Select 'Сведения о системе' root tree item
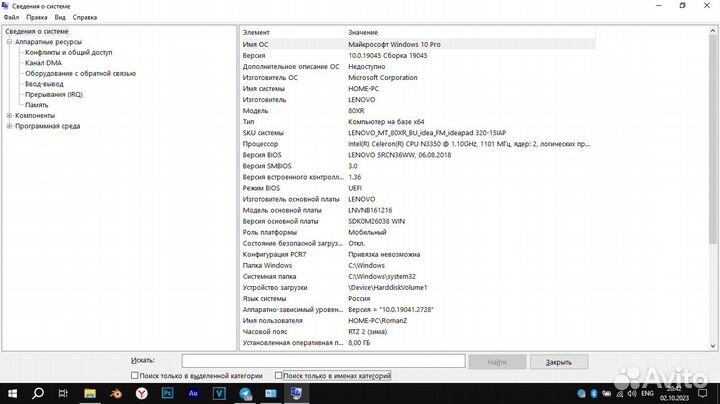The image size is (720, 404). tap(37, 31)
